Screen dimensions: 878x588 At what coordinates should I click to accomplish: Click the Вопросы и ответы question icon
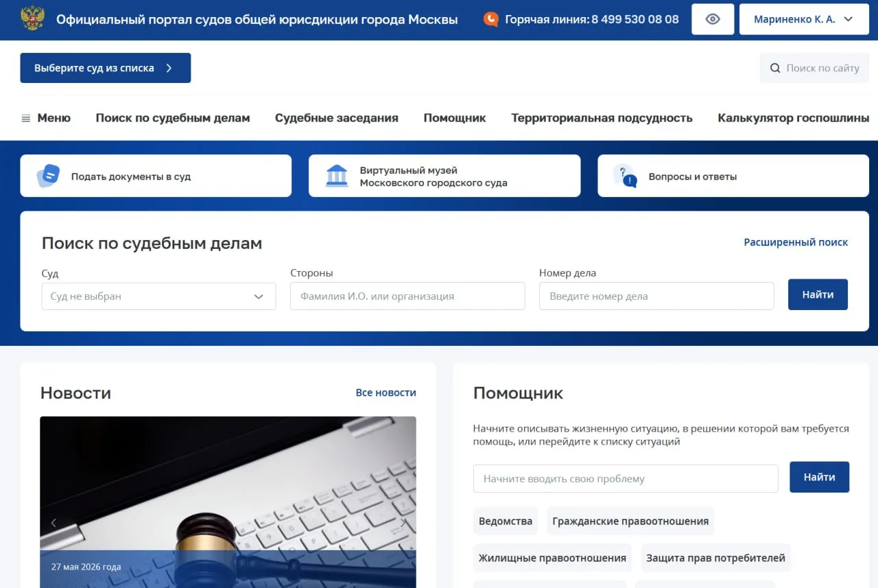(625, 176)
